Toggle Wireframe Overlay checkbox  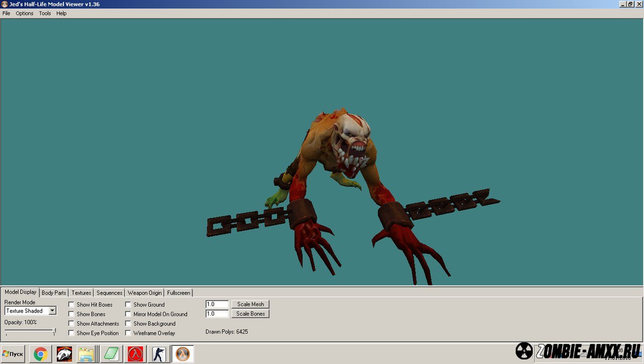pos(128,333)
